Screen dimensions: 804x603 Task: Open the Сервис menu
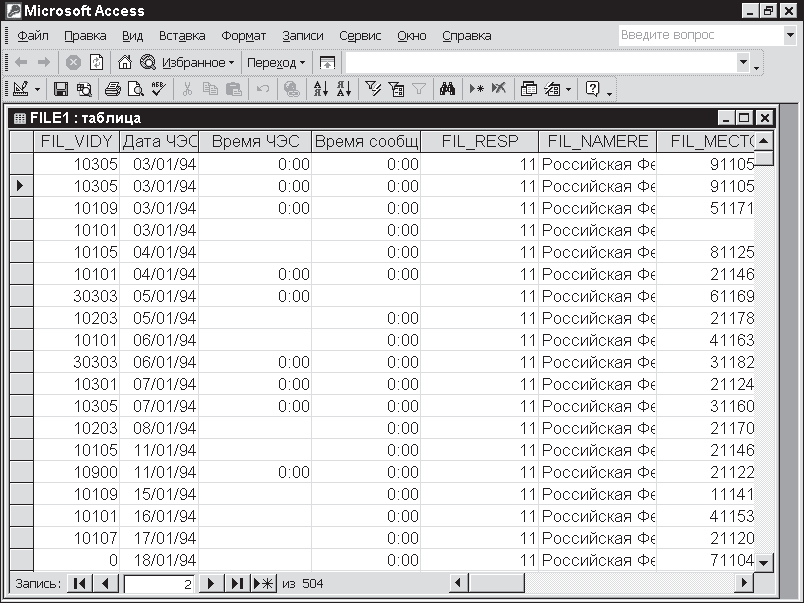360,35
